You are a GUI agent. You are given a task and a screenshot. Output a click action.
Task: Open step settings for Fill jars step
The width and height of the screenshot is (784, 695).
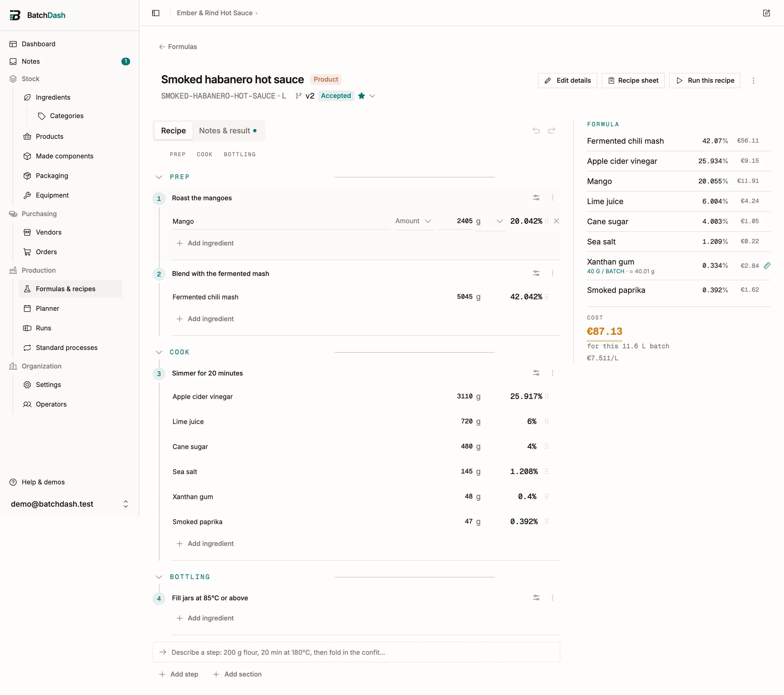click(x=536, y=598)
